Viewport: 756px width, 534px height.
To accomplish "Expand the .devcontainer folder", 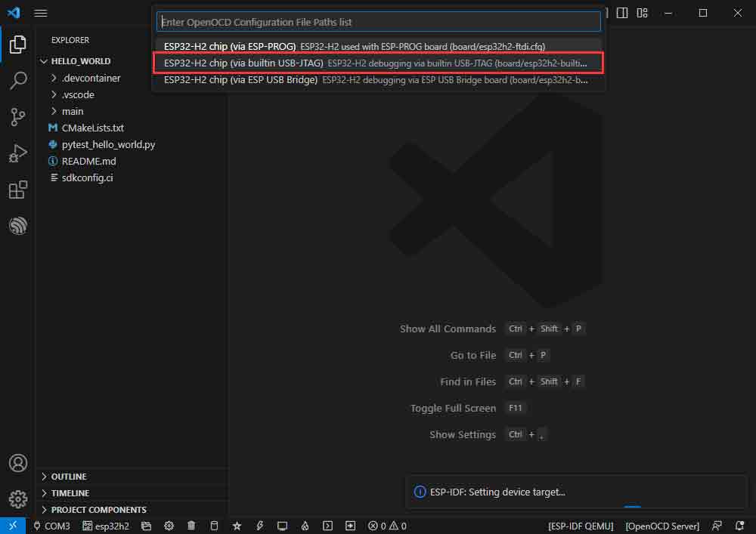I will (91, 78).
